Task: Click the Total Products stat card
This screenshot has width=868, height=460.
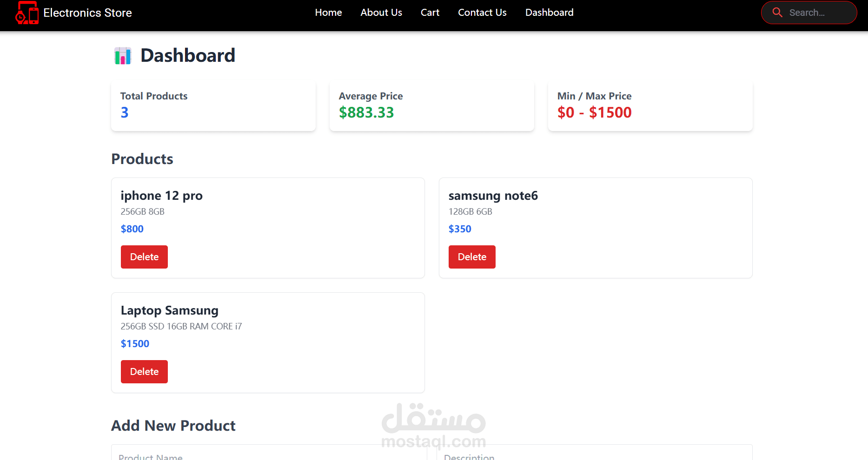Action: coord(213,106)
